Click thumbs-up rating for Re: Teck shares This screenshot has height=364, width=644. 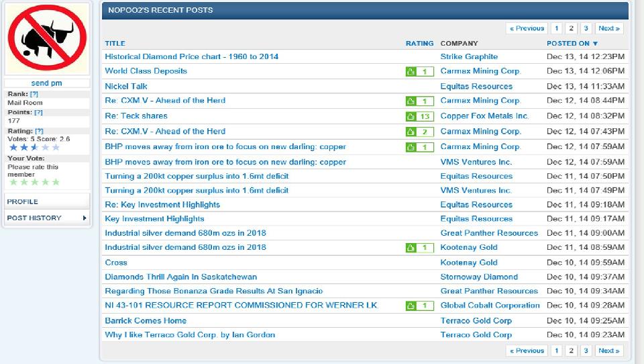[411, 117]
